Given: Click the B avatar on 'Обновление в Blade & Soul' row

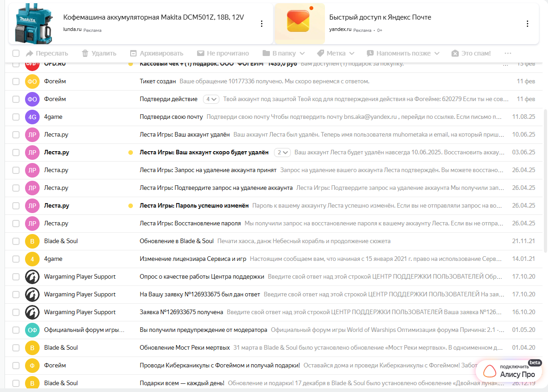Looking at the screenshot, I should coord(32,241).
